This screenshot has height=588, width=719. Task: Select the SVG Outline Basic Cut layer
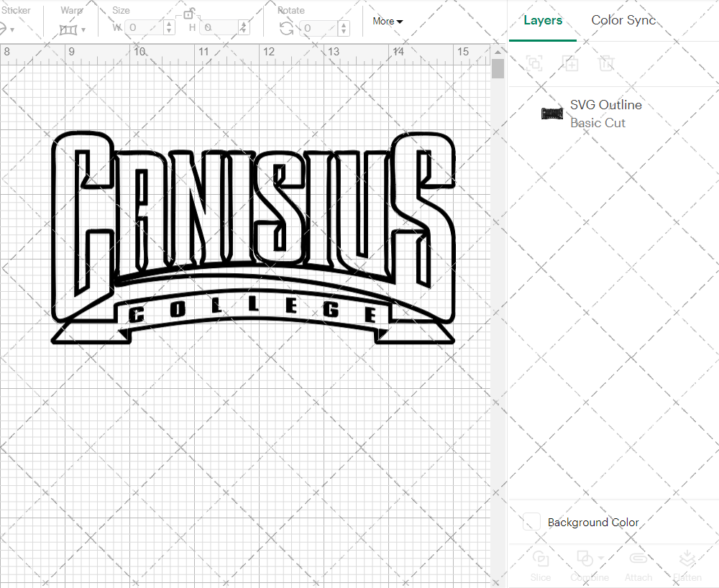coord(605,113)
